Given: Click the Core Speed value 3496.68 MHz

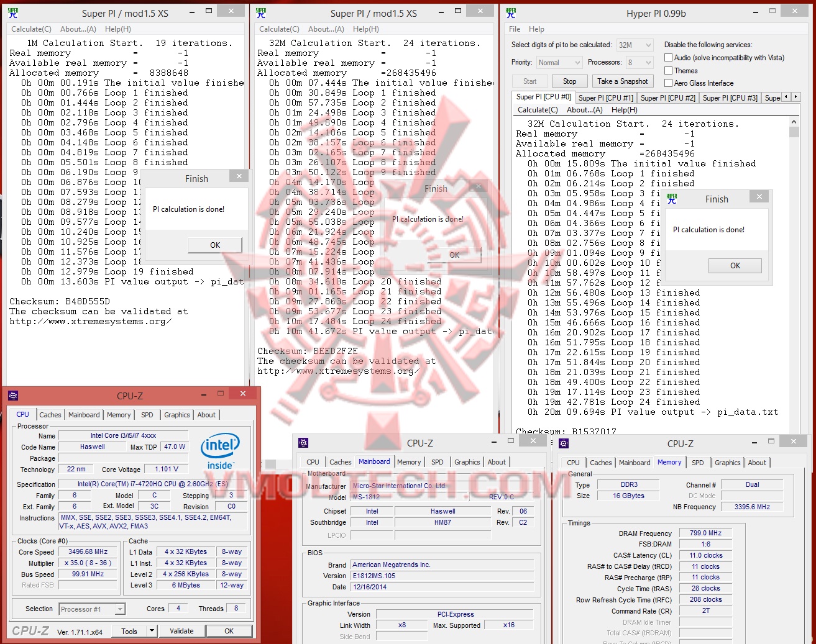Looking at the screenshot, I should click(88, 551).
